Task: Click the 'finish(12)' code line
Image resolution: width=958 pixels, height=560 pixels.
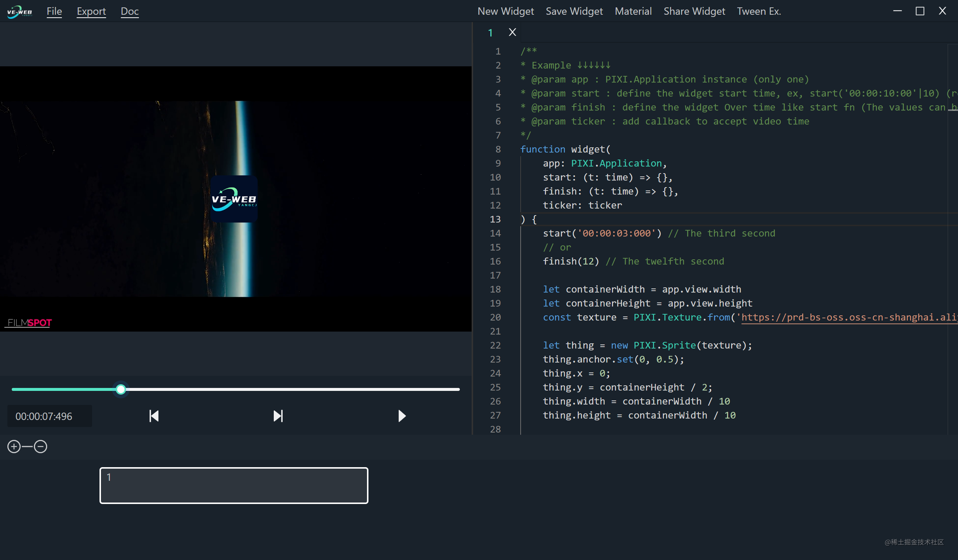Action: 571,262
